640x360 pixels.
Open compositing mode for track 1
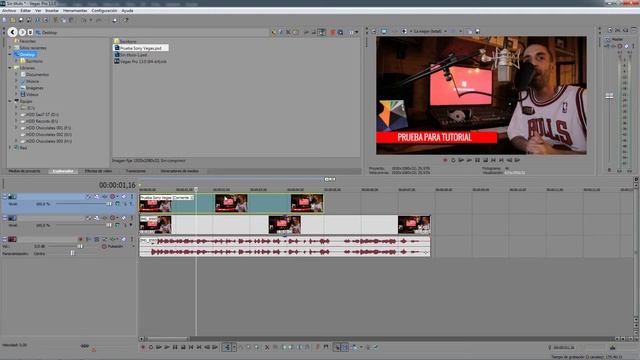point(118,204)
